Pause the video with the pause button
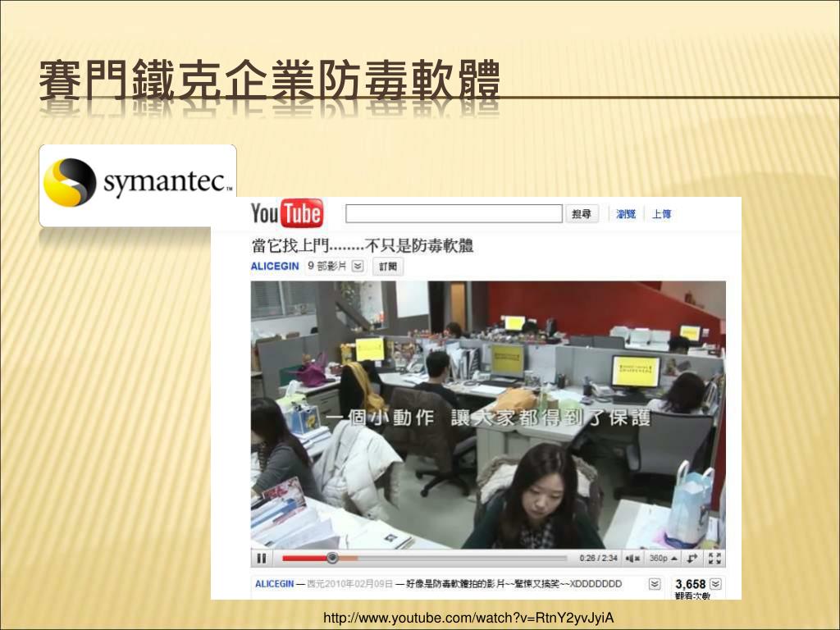Viewport: 840px width, 630px height. 262,558
